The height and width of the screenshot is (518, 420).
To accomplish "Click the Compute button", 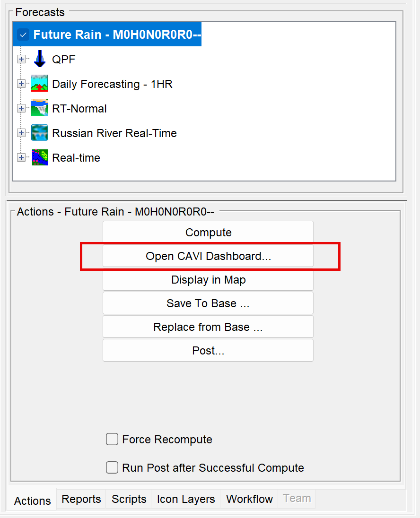I will (x=208, y=232).
